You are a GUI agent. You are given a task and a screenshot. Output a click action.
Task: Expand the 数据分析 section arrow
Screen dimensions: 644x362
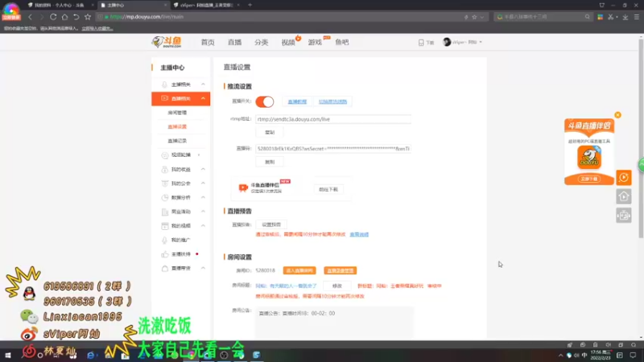coord(203,197)
